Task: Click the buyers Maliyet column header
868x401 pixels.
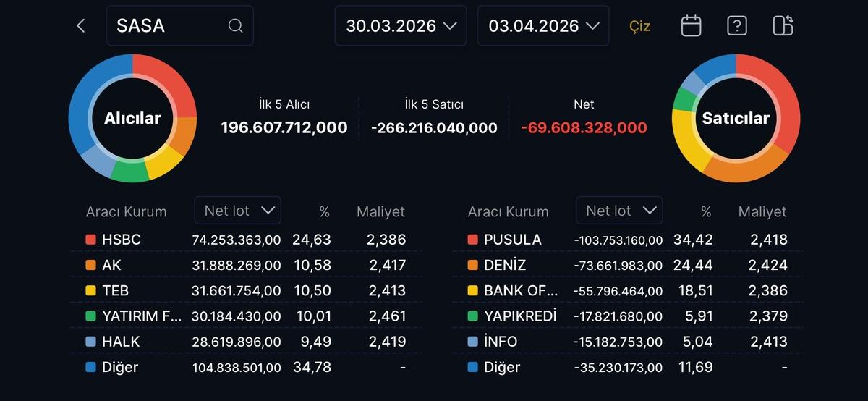Action: pyautogui.click(x=380, y=212)
